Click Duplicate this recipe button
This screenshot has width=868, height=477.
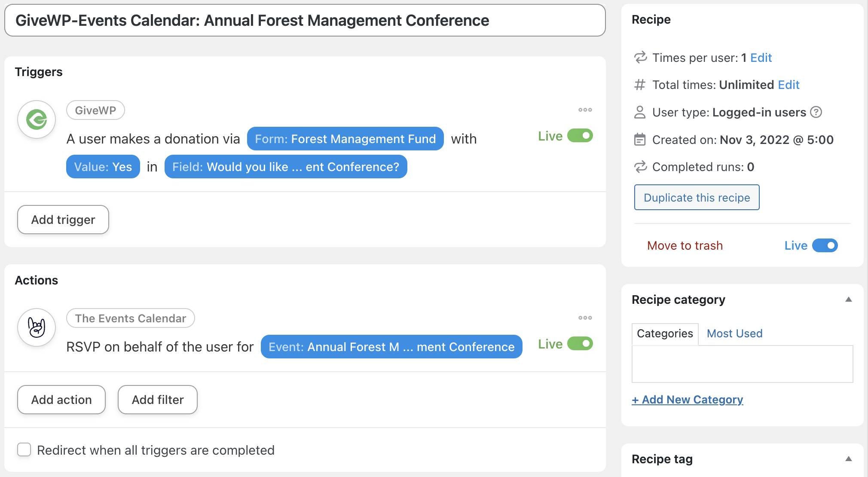click(x=697, y=198)
